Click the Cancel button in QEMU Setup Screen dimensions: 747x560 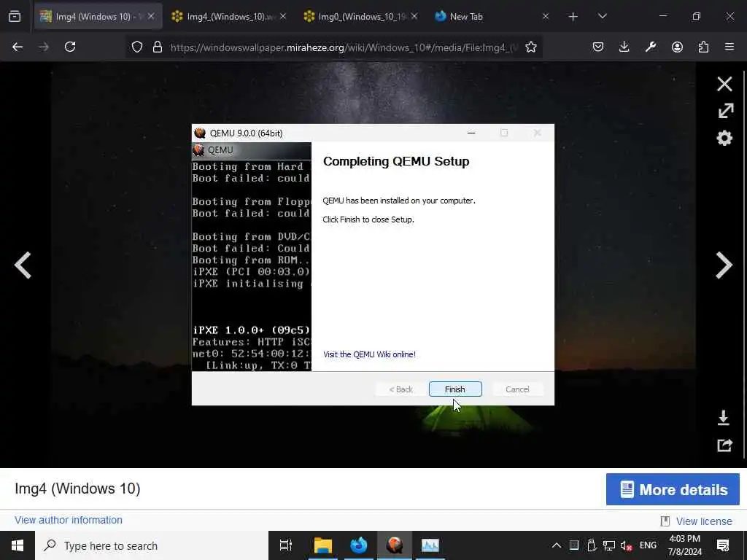(x=517, y=389)
